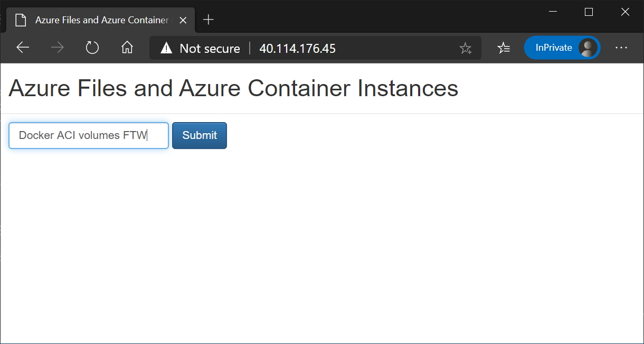Minimize the browser window

click(x=553, y=12)
